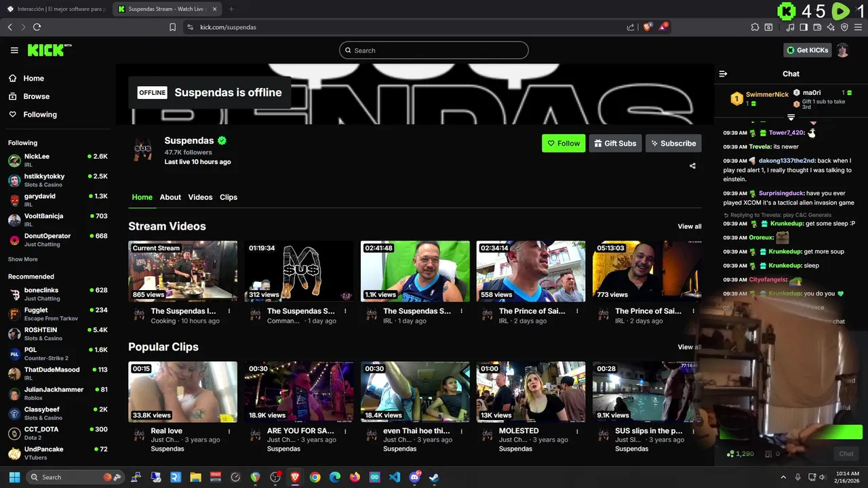View all Popular Clips

pos(690,347)
